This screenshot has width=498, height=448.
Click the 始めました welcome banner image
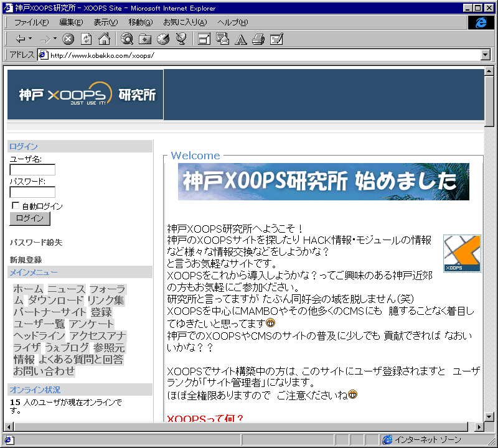click(323, 182)
